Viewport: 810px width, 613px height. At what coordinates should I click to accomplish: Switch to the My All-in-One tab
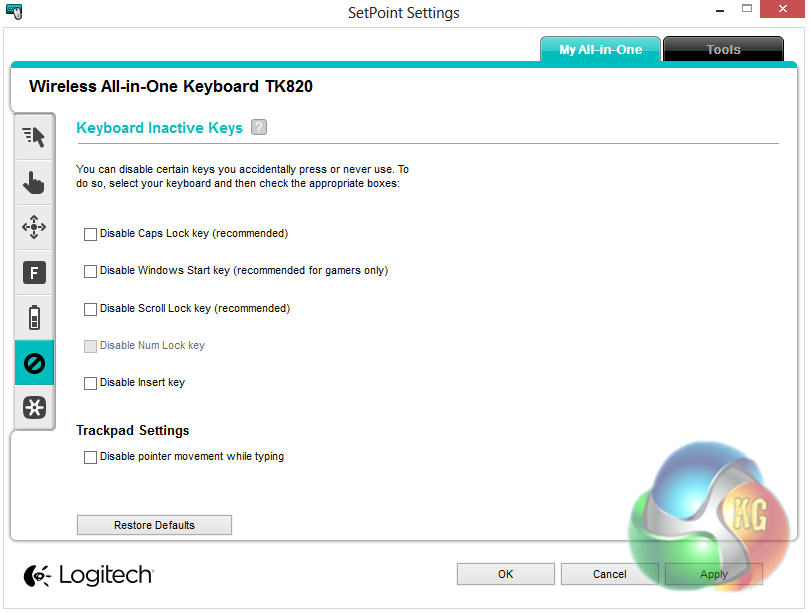click(x=600, y=50)
